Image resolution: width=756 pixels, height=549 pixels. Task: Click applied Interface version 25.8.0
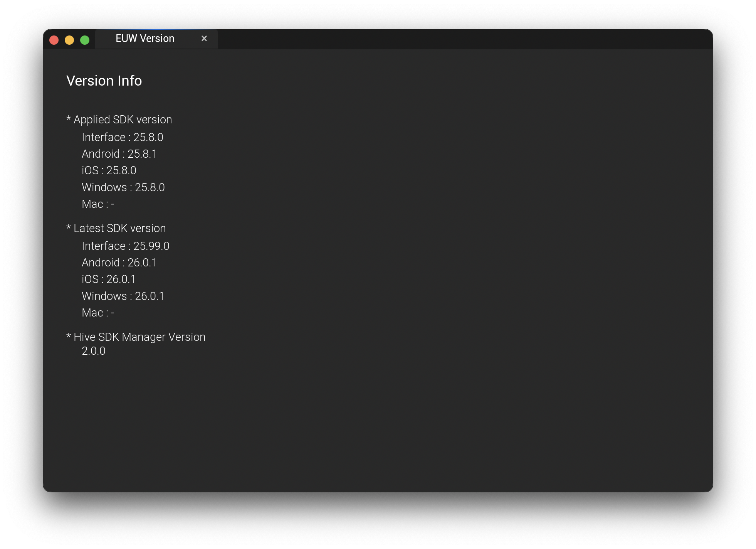[x=123, y=137]
